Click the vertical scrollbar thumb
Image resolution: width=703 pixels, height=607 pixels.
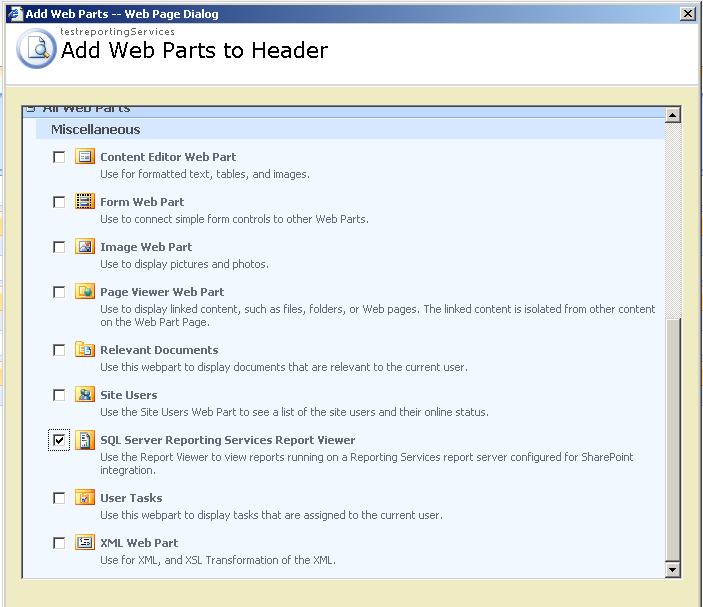pos(673,439)
